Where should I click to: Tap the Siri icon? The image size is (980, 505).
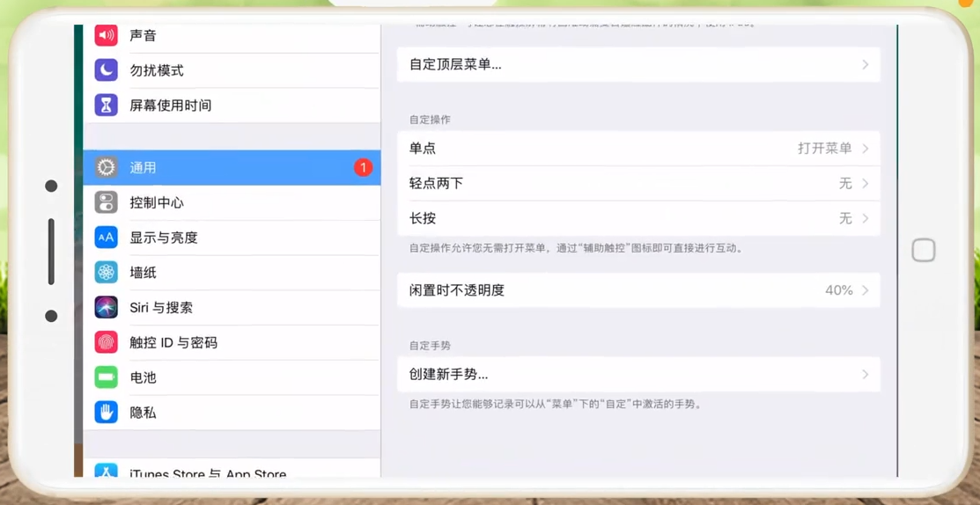coord(107,307)
